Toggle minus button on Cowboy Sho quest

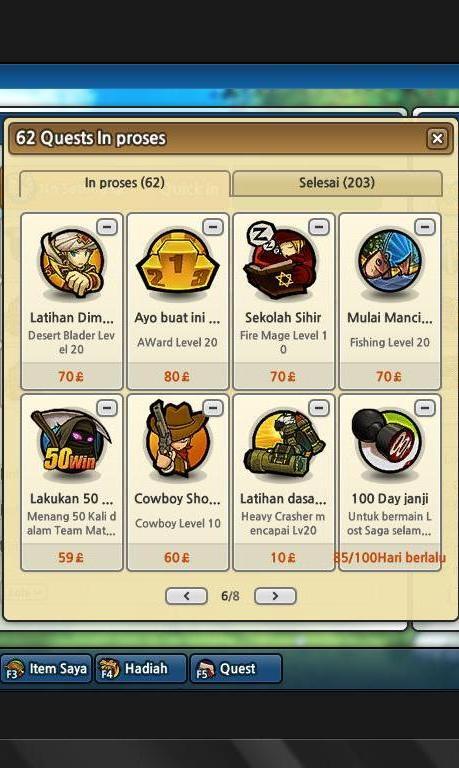click(x=213, y=408)
